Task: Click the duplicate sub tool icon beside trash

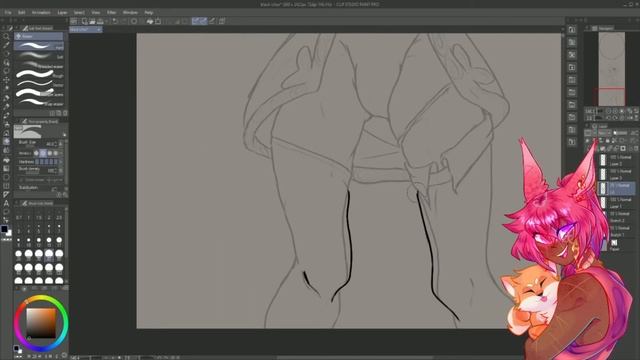Action: [59, 113]
